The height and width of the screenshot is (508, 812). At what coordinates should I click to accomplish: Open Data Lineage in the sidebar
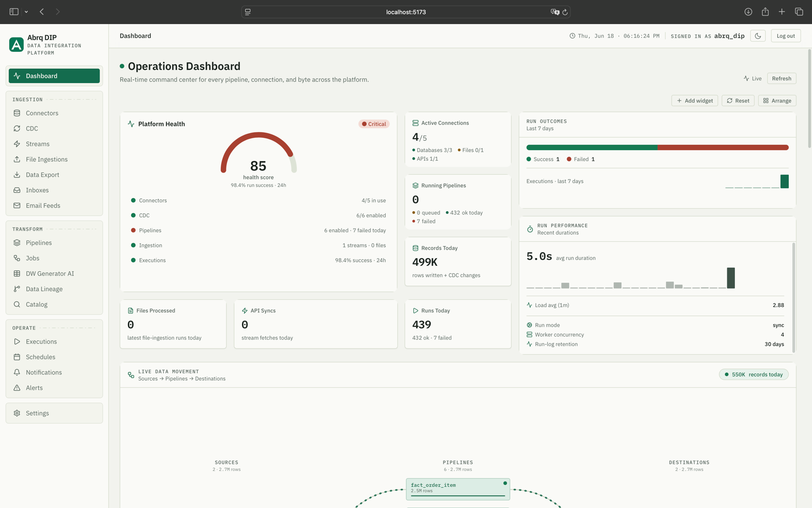point(54,289)
